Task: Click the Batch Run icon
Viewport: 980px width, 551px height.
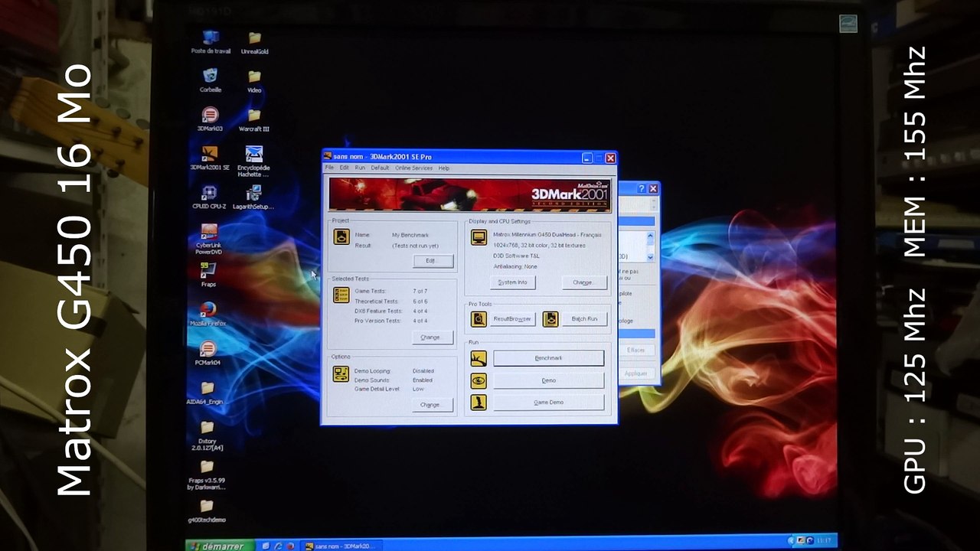Action: point(550,319)
